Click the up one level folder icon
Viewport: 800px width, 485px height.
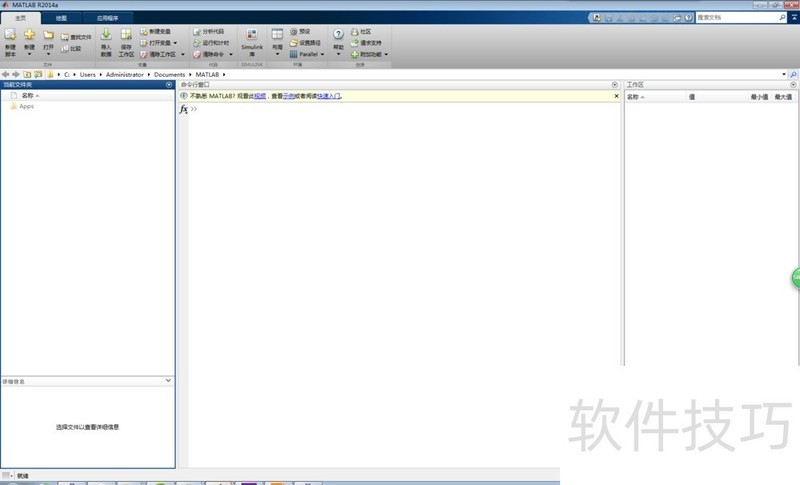pyautogui.click(x=28, y=74)
